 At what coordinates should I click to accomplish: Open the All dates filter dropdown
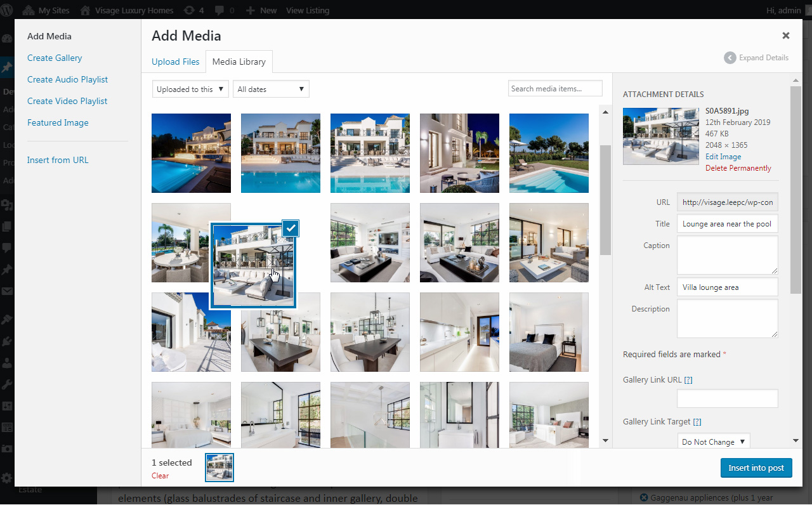click(271, 89)
